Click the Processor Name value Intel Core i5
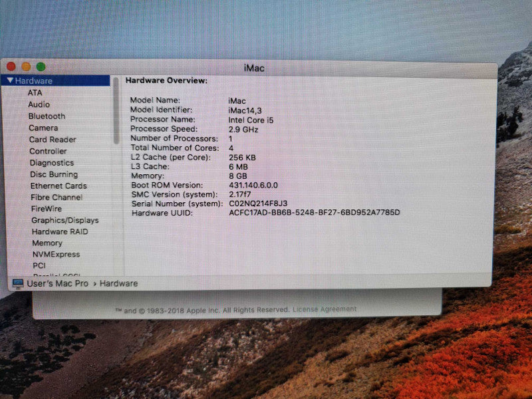 [x=251, y=120]
